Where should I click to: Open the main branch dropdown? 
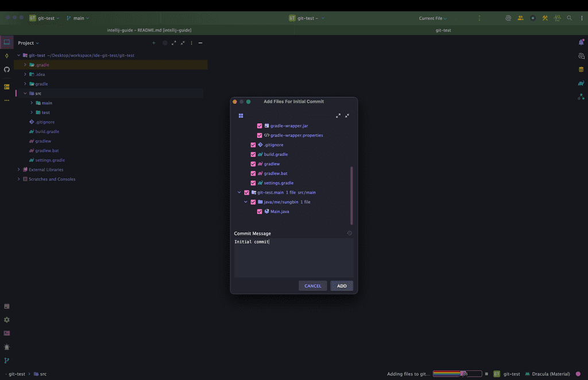point(78,18)
